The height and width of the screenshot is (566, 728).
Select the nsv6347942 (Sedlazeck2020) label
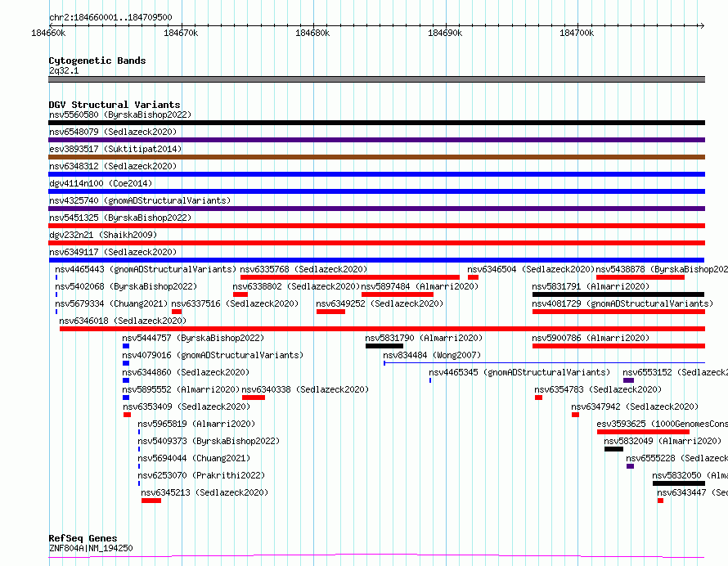tap(635, 407)
